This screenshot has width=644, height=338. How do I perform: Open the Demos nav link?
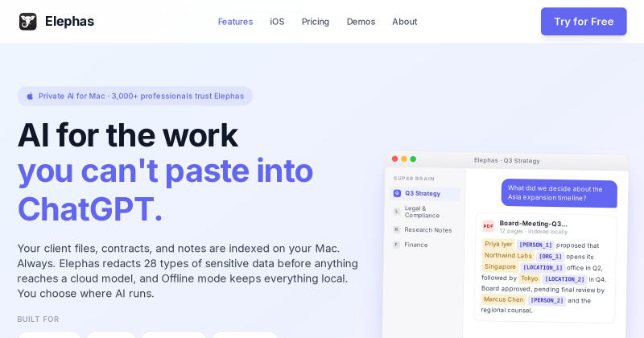[x=361, y=22]
